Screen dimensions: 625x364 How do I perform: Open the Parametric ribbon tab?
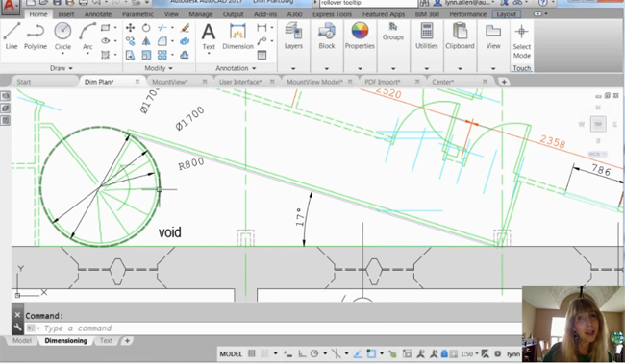pos(137,14)
